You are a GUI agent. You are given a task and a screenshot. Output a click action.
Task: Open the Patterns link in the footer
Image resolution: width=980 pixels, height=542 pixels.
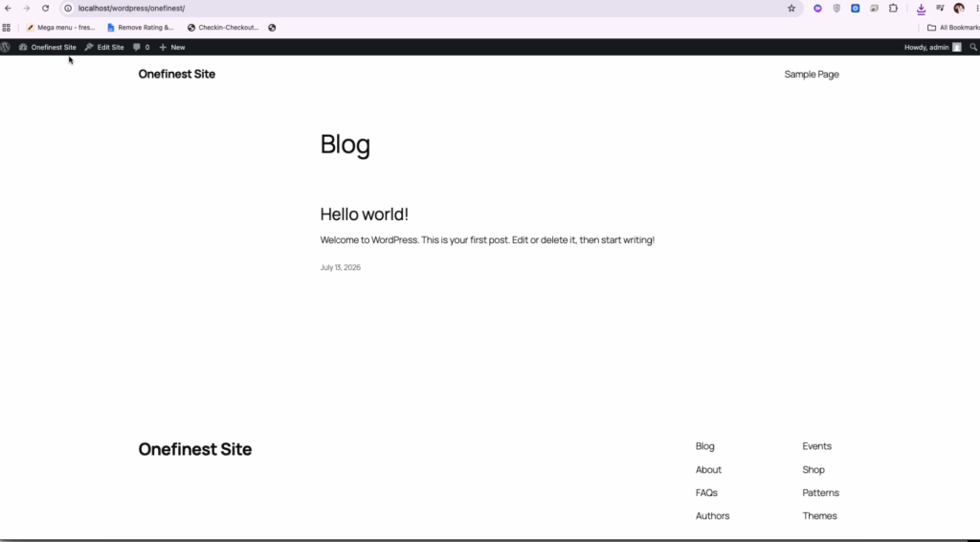pyautogui.click(x=820, y=492)
